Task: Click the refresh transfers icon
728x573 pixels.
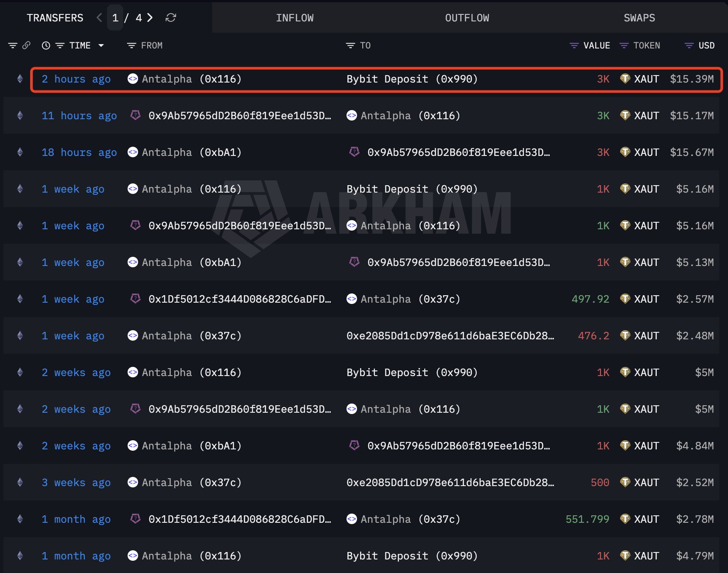Action: pos(171,18)
